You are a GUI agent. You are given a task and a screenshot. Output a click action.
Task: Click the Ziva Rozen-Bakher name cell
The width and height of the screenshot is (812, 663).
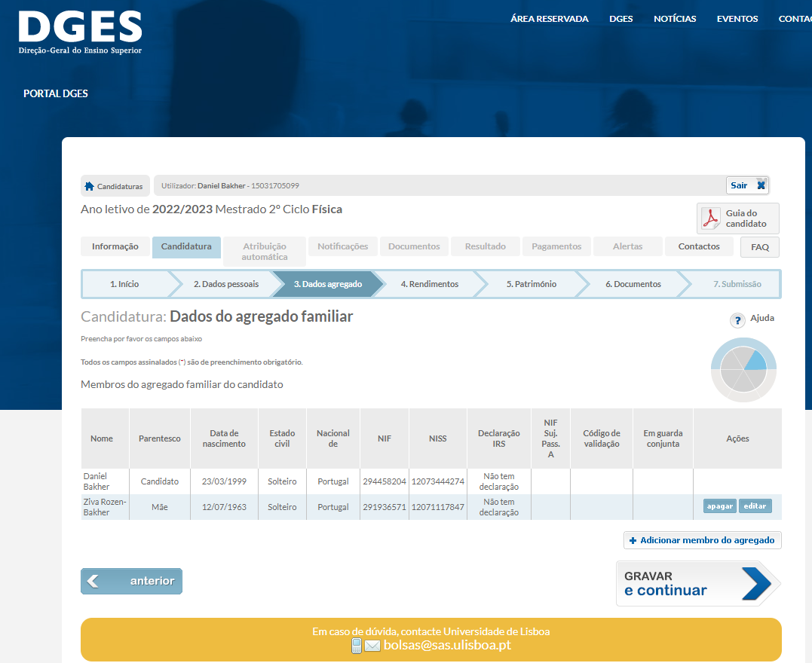click(105, 507)
